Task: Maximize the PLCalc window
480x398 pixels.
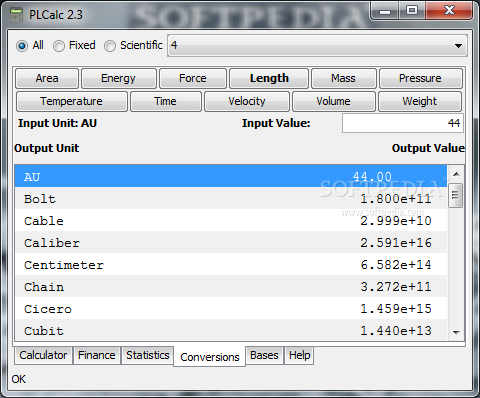Action: click(412, 11)
